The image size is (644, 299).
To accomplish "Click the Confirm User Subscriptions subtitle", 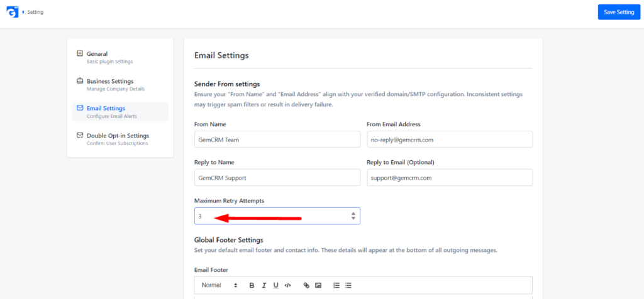I will [x=118, y=144].
